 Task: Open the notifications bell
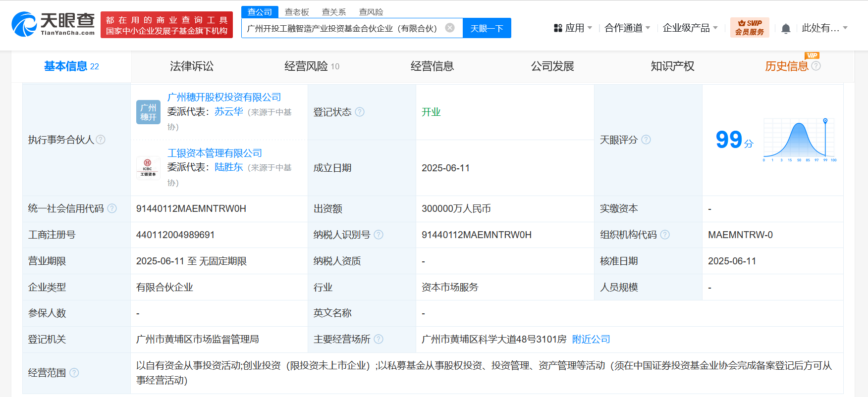tap(786, 28)
